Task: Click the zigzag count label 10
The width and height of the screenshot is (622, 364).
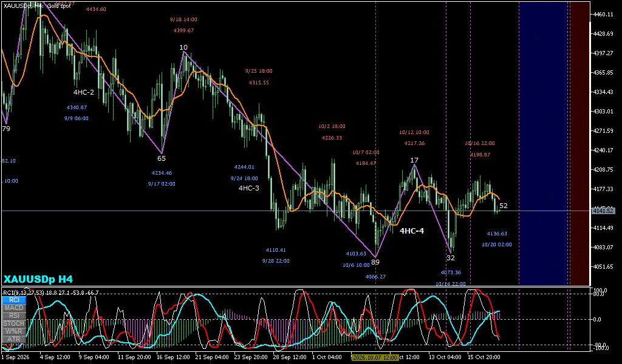Action: point(183,47)
